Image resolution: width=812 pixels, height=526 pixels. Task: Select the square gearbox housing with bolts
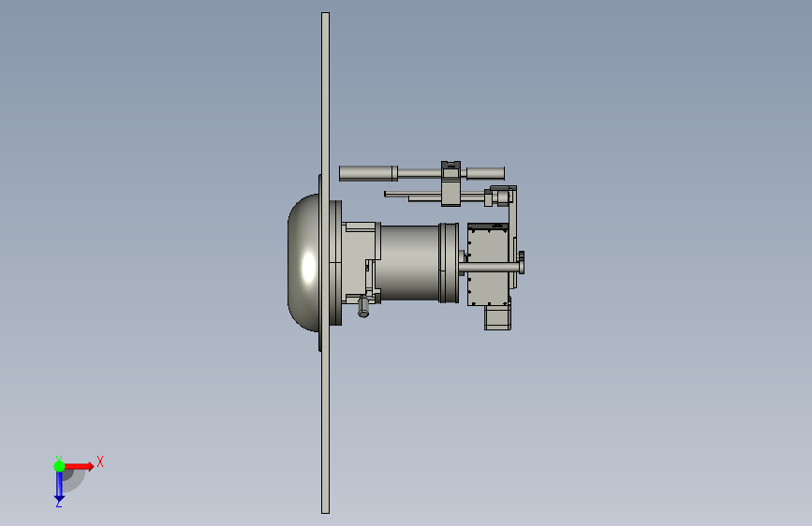(488, 265)
